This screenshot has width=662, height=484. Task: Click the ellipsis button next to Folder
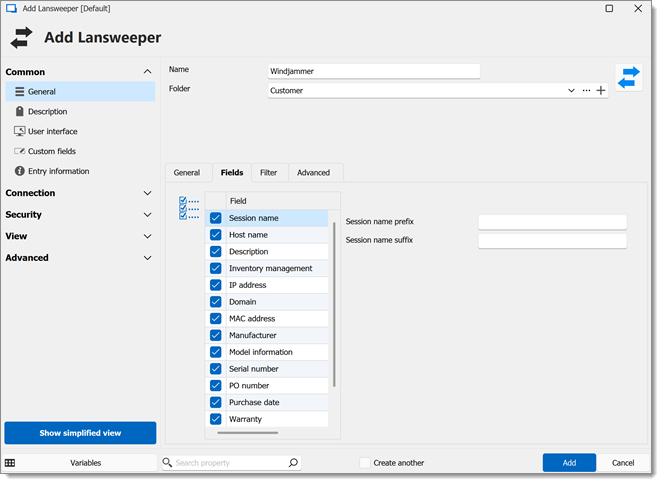586,90
